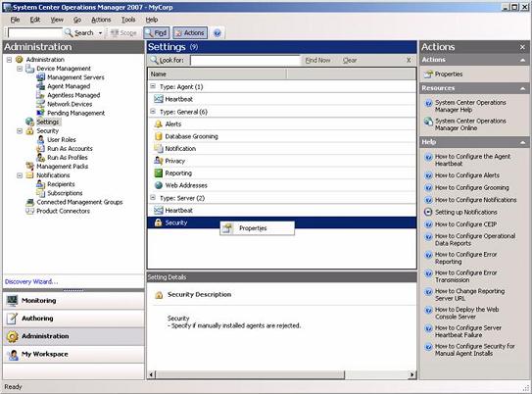
Task: Click the Scope toolbar button
Action: click(x=123, y=33)
